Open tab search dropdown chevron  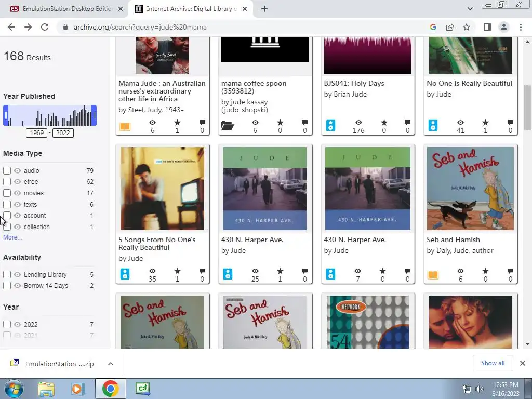click(470, 9)
